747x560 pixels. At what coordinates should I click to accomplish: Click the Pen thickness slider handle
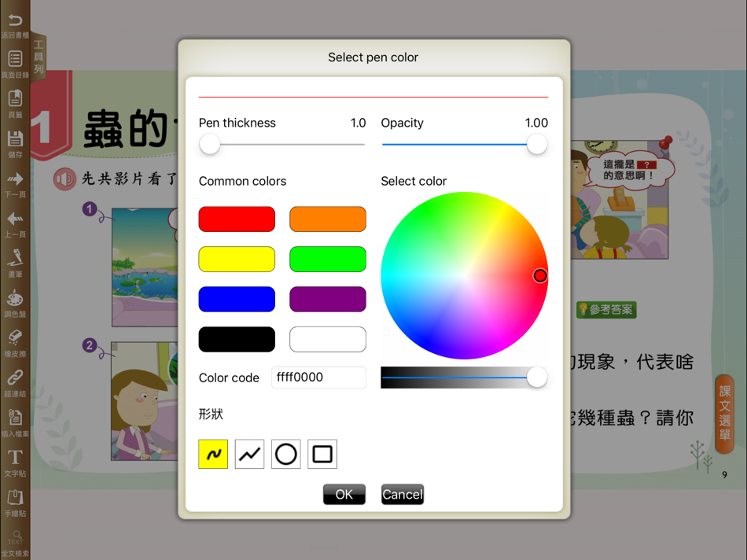[210, 144]
